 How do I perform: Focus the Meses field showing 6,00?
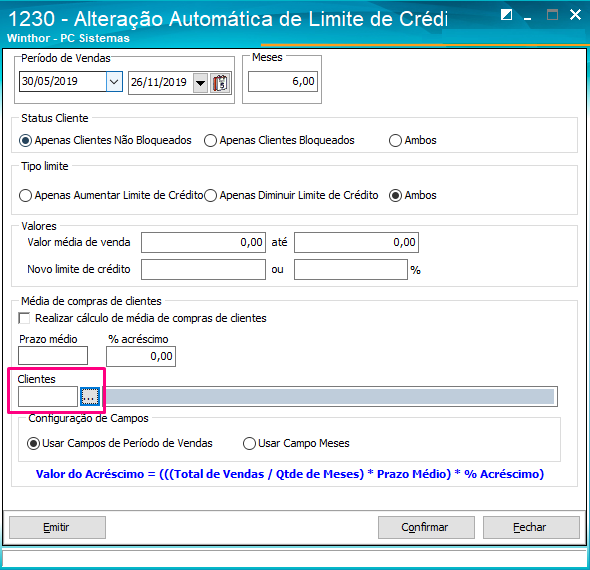(283, 81)
